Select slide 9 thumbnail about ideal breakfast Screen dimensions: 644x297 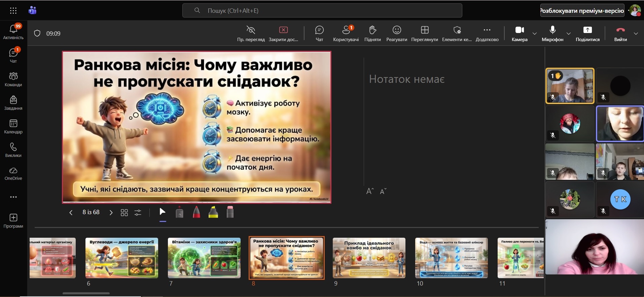(369, 258)
